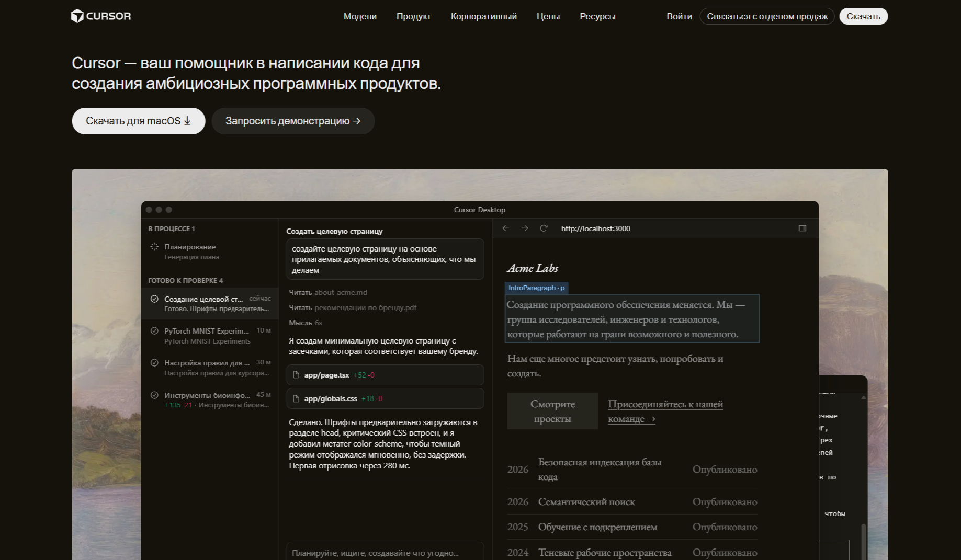Click file icon next to app/page.tsx

point(296,375)
